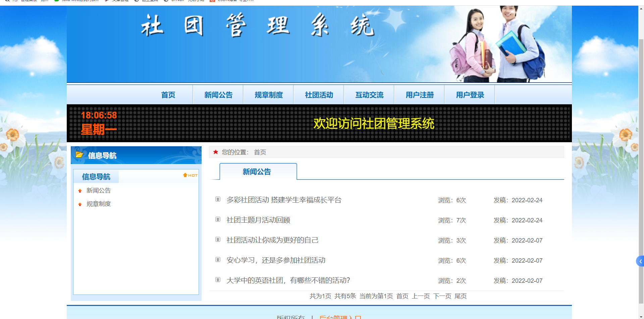Click the red arrow icon beside sidebar 新闻公告
644x319 pixels.
click(x=80, y=191)
